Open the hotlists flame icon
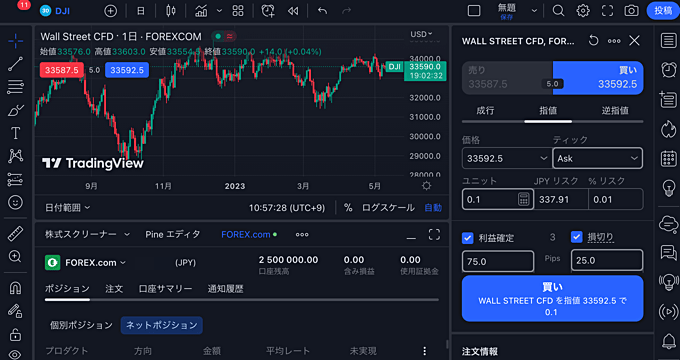 click(x=669, y=129)
